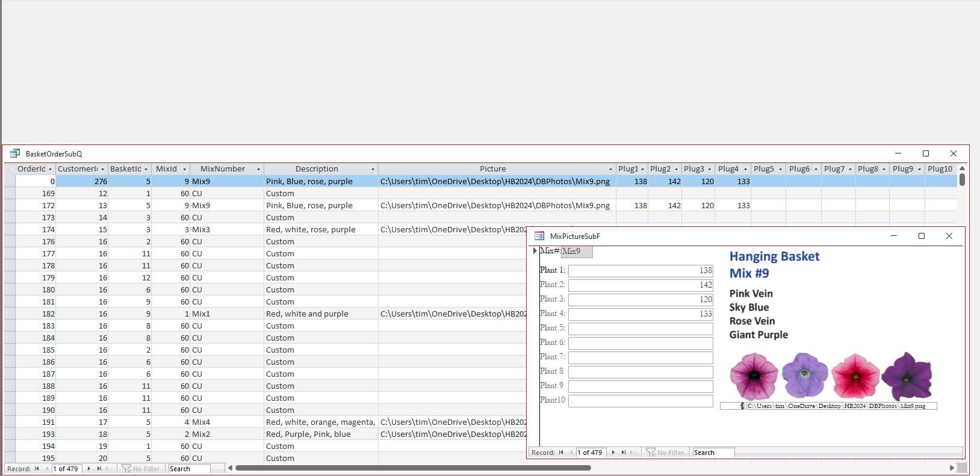The image size is (980, 476).
Task: Jump to last record in MixPictureSubF form
Action: click(624, 453)
